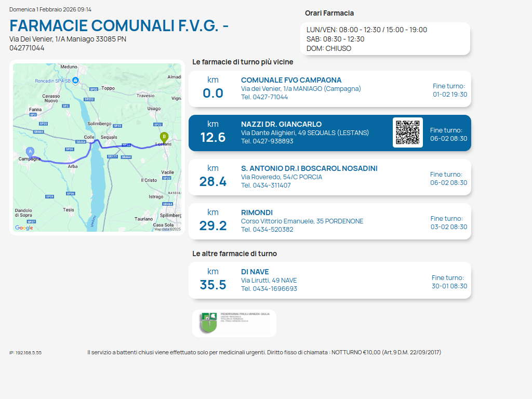
Task: Click green marker B at Lestans
Action: point(164,137)
